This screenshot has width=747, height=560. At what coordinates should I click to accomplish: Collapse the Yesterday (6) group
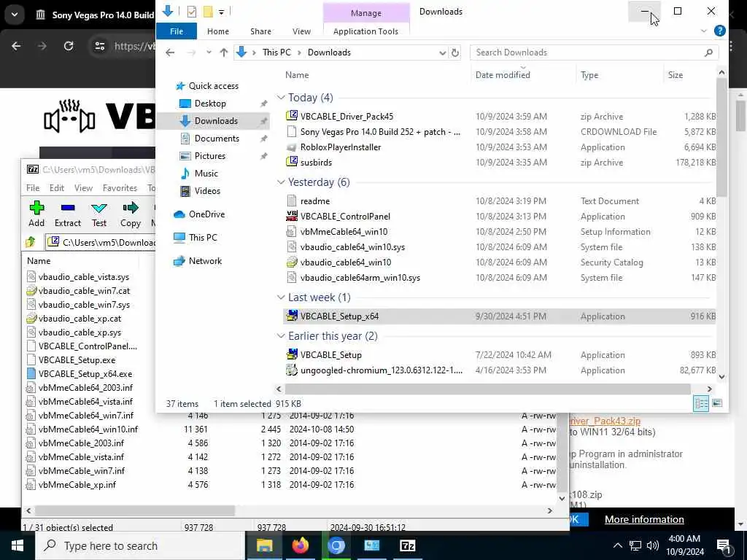281,182
